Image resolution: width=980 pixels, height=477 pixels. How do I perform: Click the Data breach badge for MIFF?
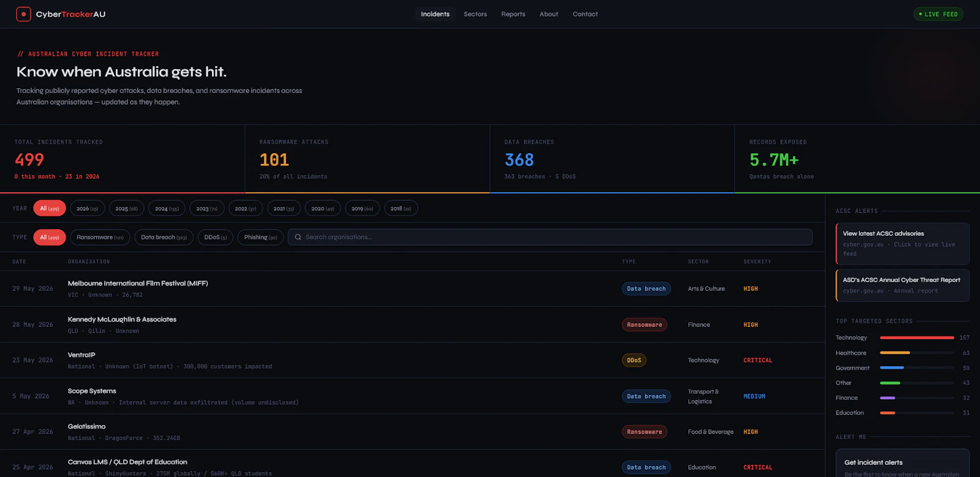point(646,289)
